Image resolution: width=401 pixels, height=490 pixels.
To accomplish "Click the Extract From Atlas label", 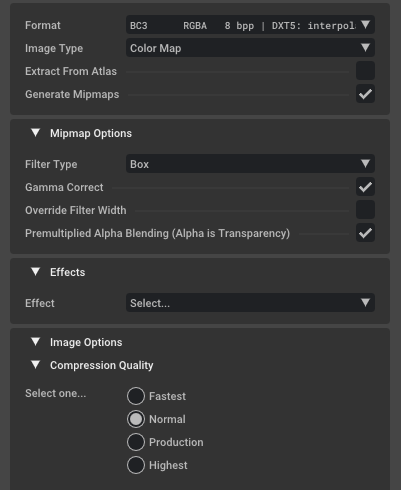I will (71, 71).
